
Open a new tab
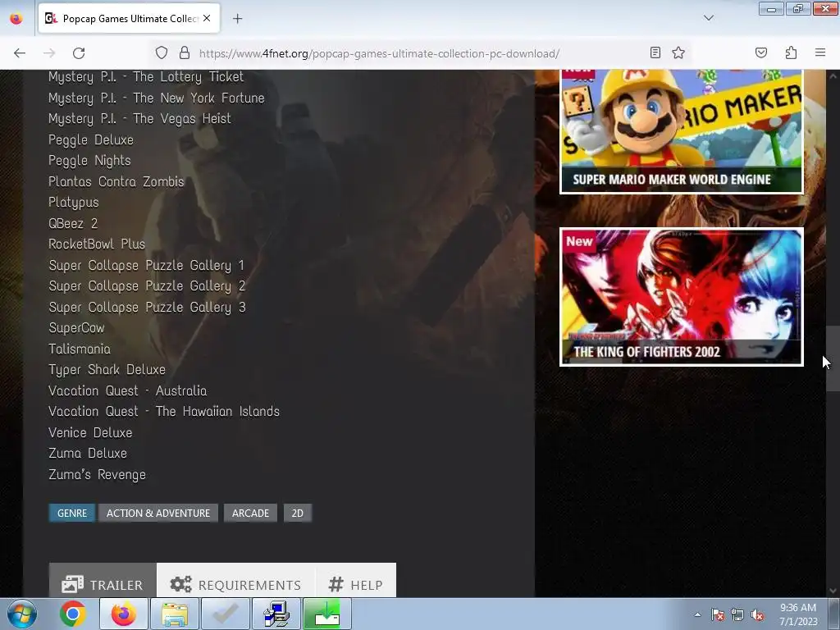tap(237, 19)
